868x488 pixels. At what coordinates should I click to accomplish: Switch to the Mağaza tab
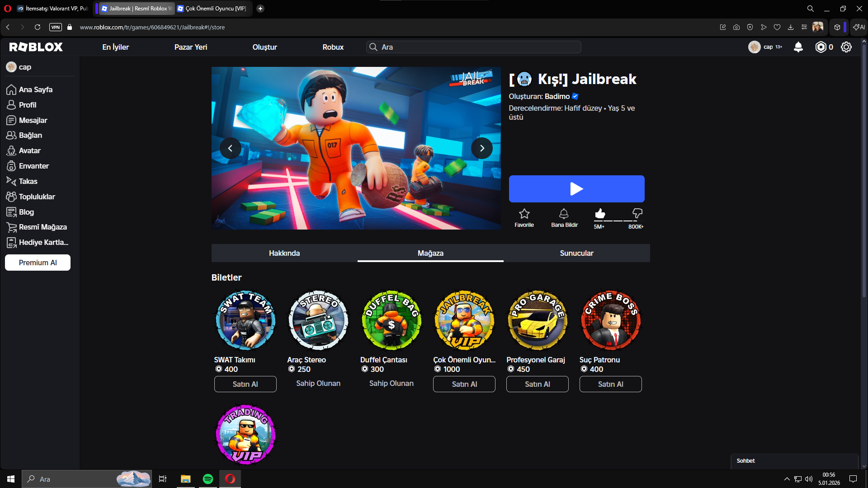[x=430, y=253]
